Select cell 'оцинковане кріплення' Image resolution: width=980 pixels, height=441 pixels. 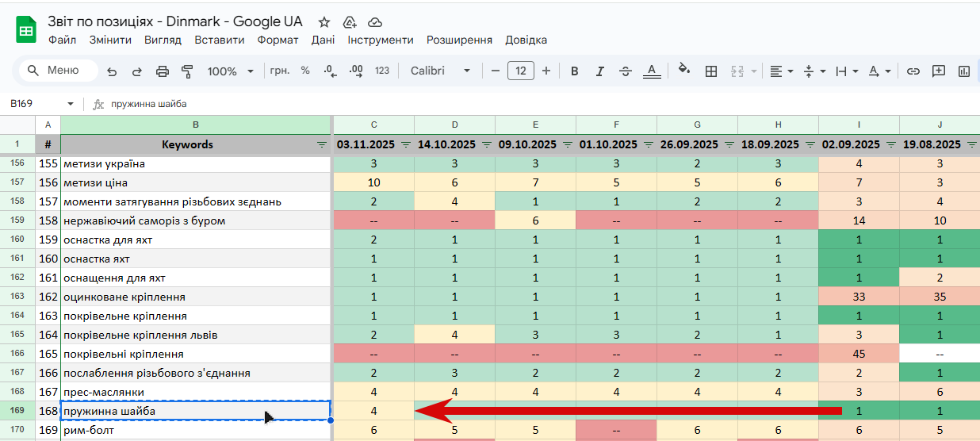[195, 297]
